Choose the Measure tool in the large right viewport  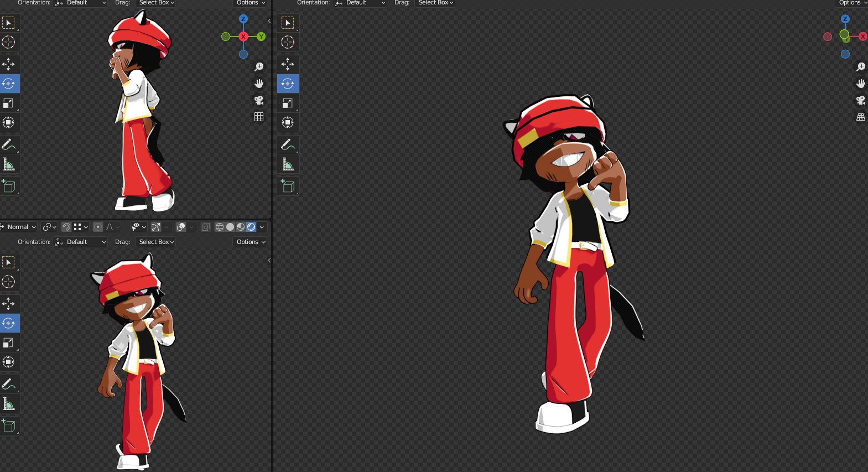(x=288, y=164)
